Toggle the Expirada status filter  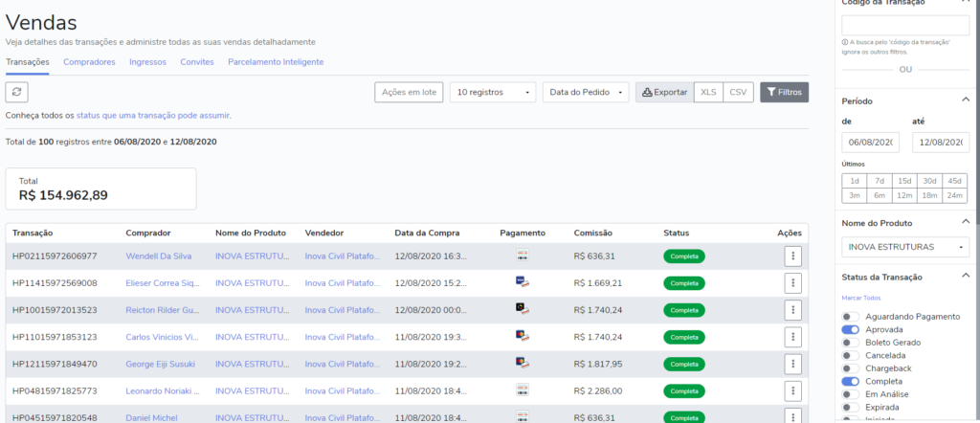coord(851,408)
